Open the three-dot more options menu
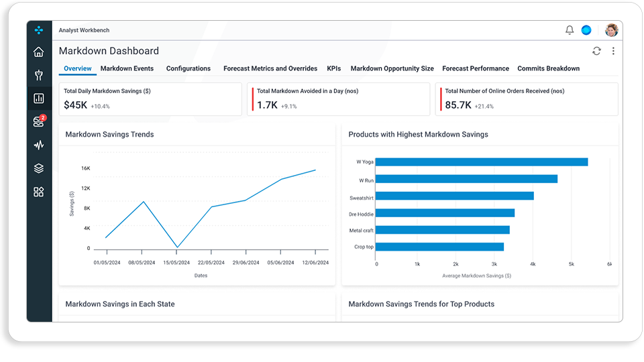Screen dimensions: 644x362 [x=613, y=51]
